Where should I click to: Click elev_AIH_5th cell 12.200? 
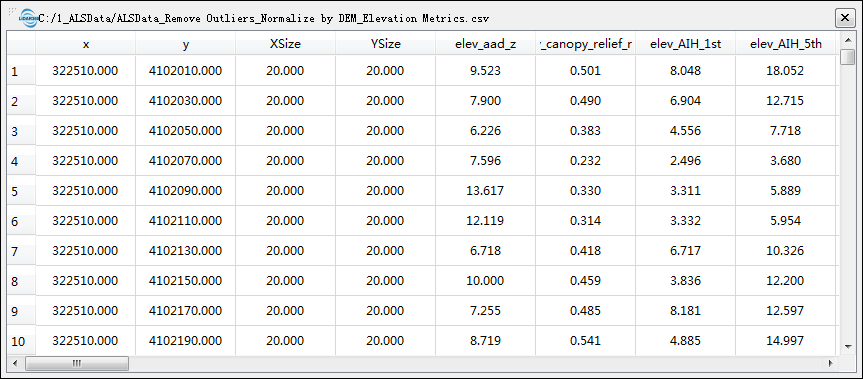[786, 281]
